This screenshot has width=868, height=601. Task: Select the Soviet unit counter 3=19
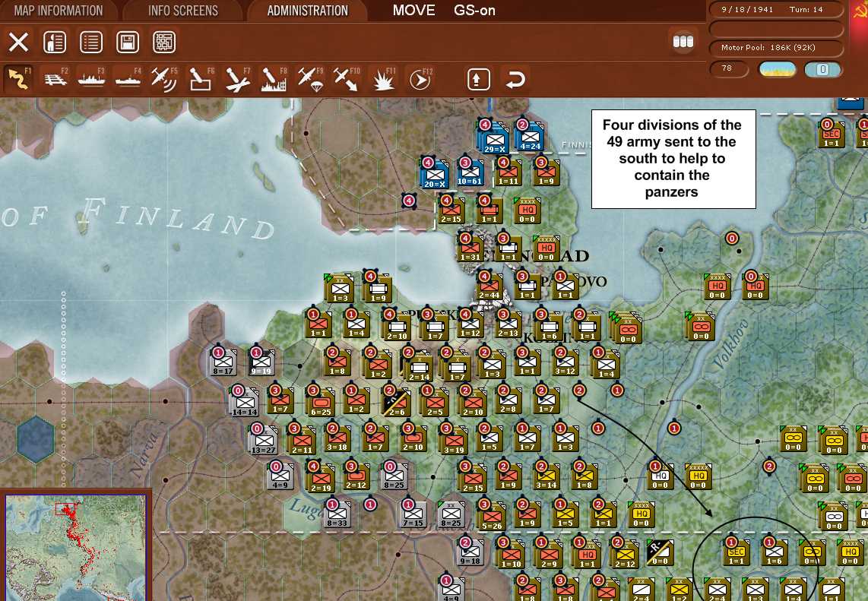[x=453, y=441]
